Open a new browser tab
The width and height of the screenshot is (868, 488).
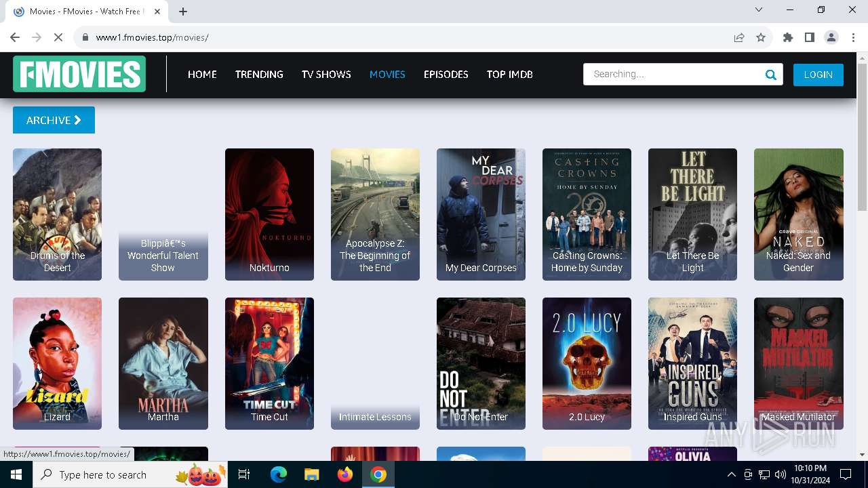(183, 12)
